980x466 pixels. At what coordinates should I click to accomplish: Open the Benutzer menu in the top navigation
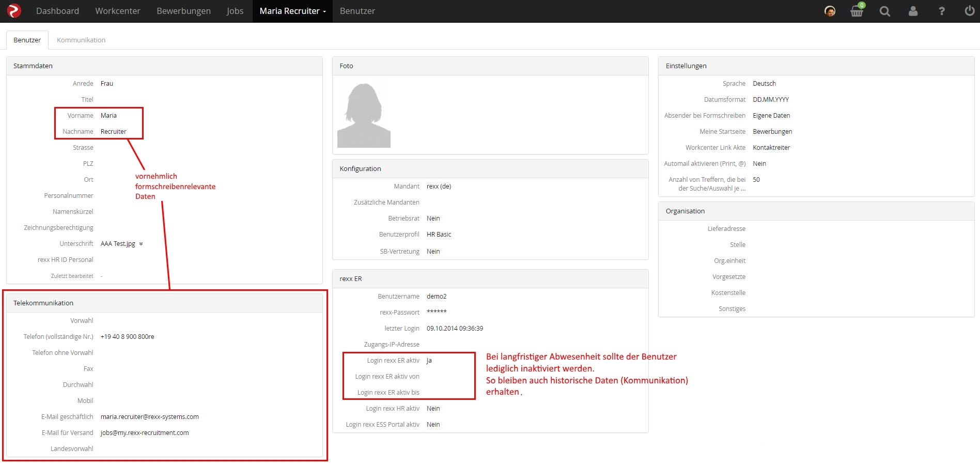pyautogui.click(x=357, y=11)
